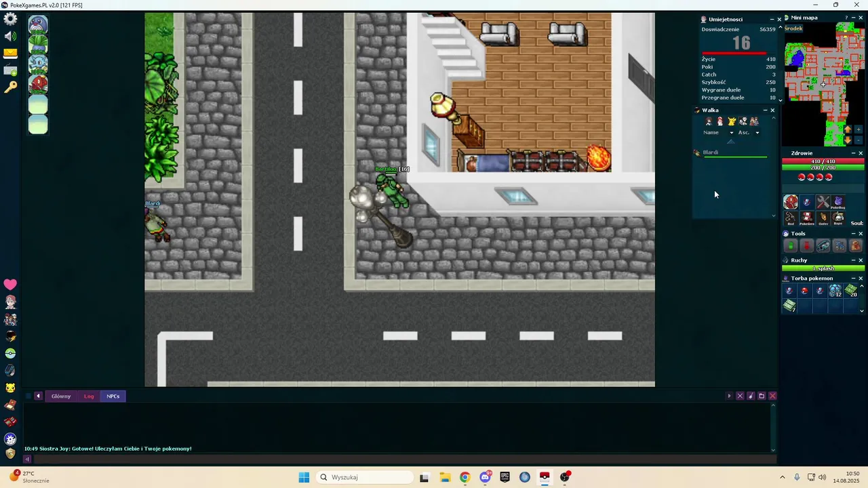The height and width of the screenshot is (488, 868).
Task: Move minimap floor up with arrow
Action: pyautogui.click(x=848, y=129)
